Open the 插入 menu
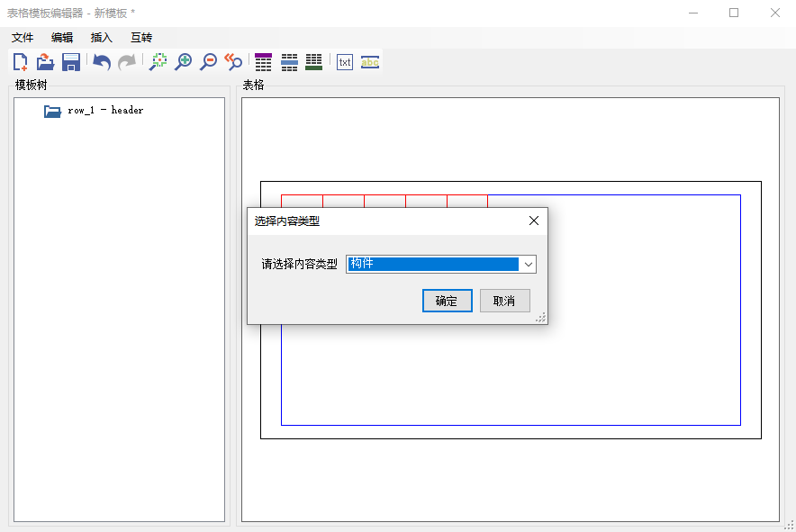 [102, 38]
